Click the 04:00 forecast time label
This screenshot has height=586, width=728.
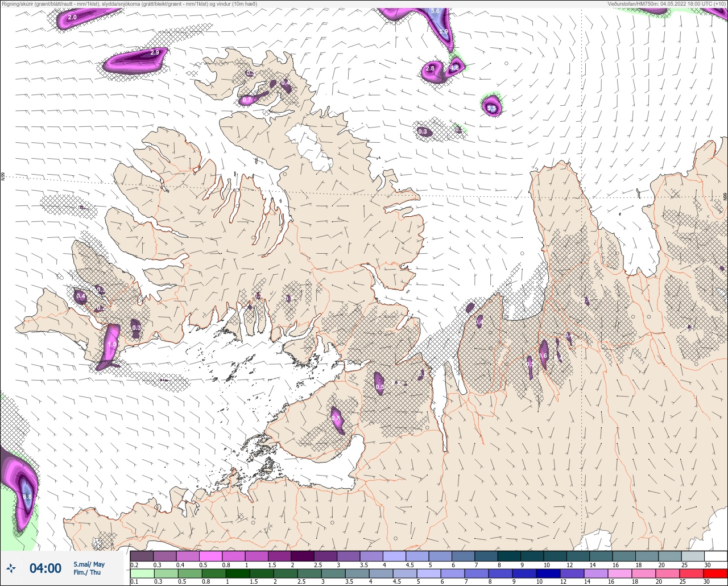45,568
